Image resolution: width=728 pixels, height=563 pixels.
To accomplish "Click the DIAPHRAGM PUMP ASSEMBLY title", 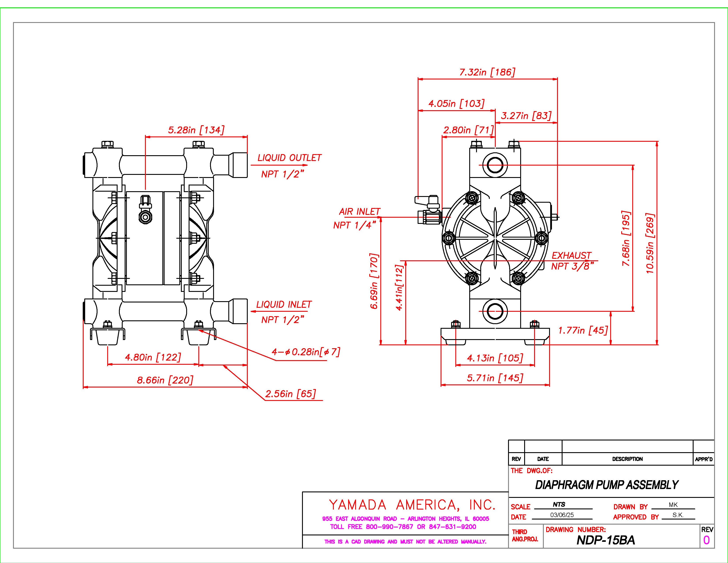I will [606, 485].
